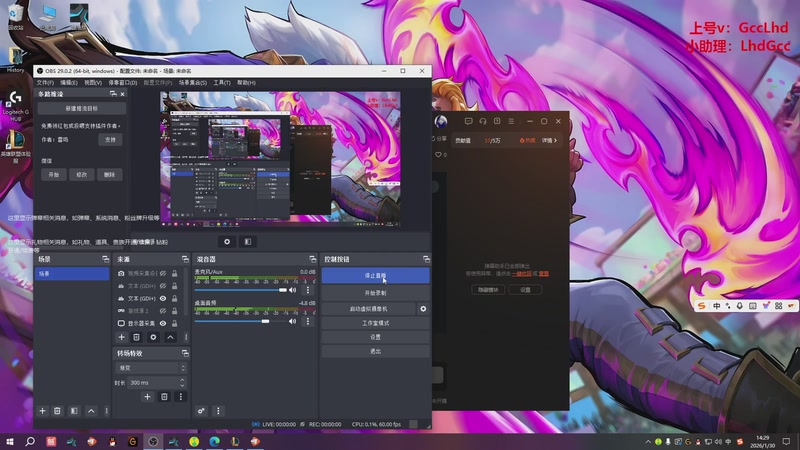Open source properties gear in Sources panel
Viewport: 800px width, 450px height.
click(153, 337)
